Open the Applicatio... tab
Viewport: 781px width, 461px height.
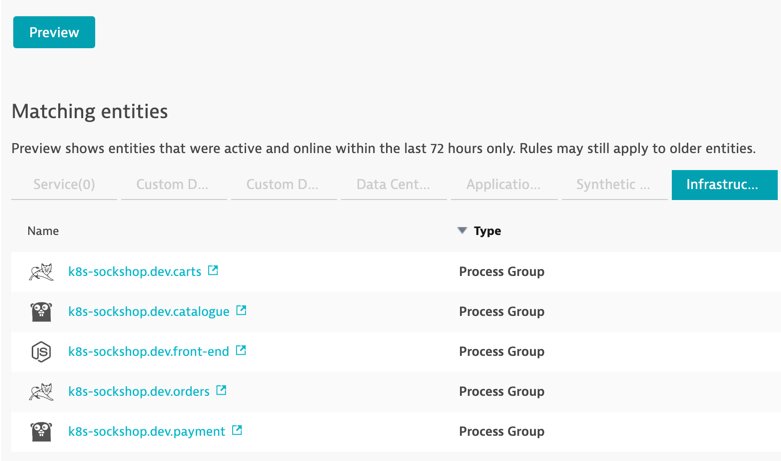(x=504, y=185)
